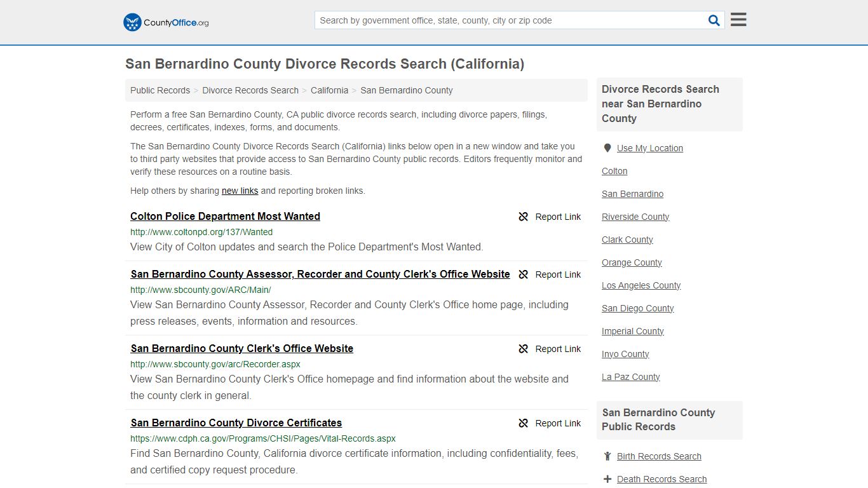Click the Death Records Search cross icon
868x488 pixels.
coord(607,479)
